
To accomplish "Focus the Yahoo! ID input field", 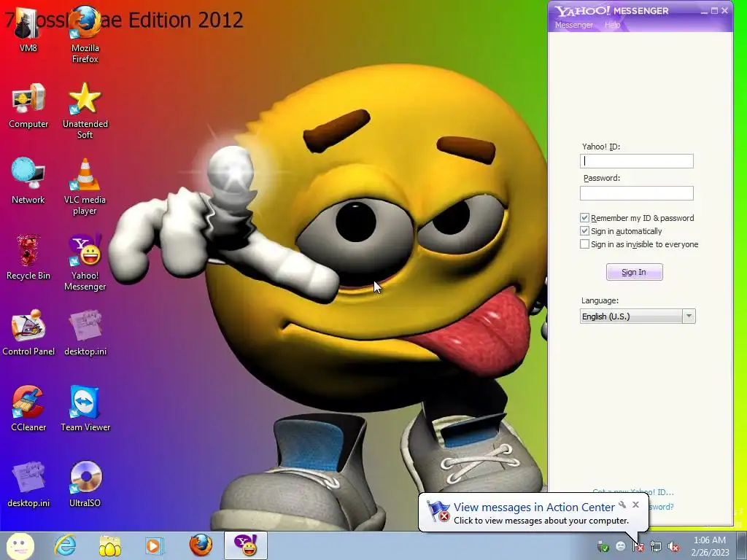I will 636,161.
